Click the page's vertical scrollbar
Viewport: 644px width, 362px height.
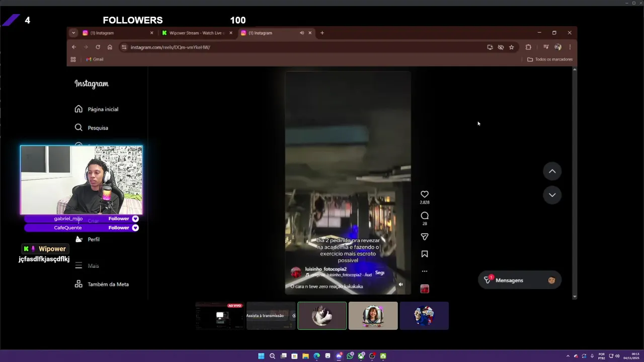[575, 183]
